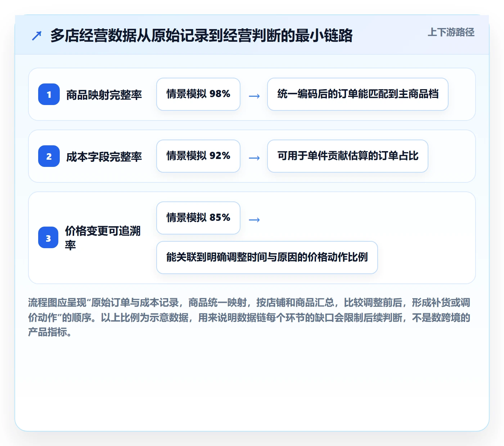504x446 pixels.
Task: Click the 情景模拟 85% chip
Action: [x=198, y=218]
